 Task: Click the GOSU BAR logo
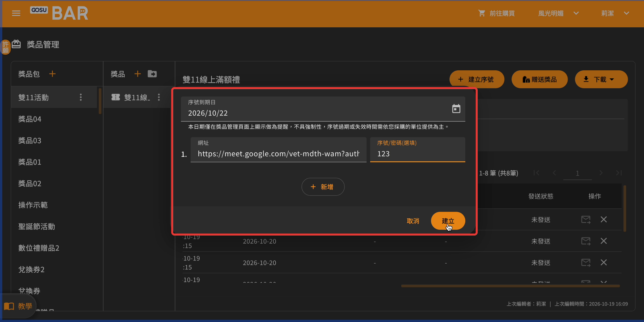(x=59, y=13)
